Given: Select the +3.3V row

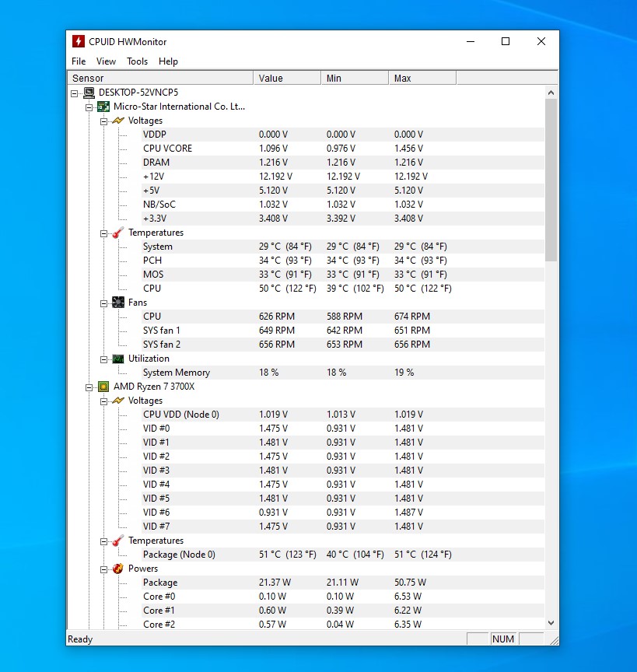Looking at the screenshot, I should [x=343, y=219].
